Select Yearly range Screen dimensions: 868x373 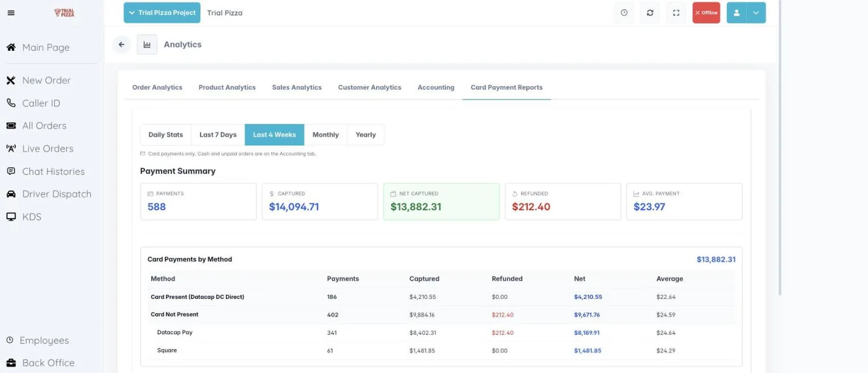[366, 135]
